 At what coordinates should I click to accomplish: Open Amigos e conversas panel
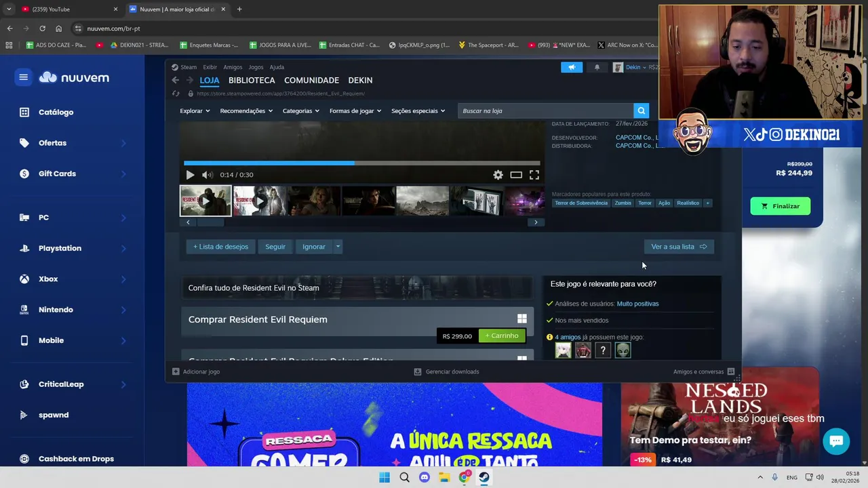tap(704, 371)
